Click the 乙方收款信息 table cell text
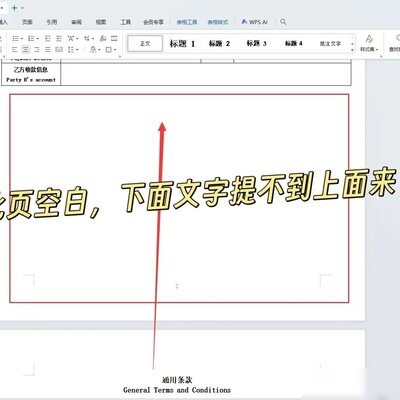The height and width of the screenshot is (400, 400). (31, 70)
